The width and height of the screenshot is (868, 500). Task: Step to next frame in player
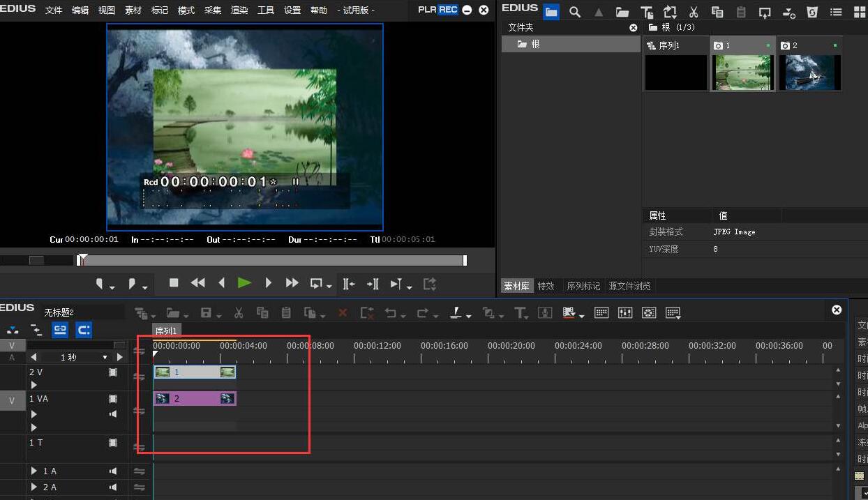tap(268, 283)
